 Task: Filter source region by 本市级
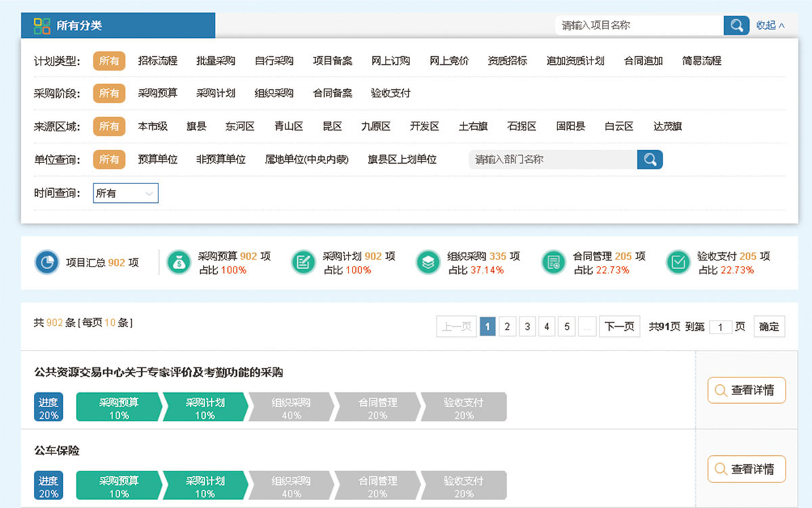(x=153, y=126)
